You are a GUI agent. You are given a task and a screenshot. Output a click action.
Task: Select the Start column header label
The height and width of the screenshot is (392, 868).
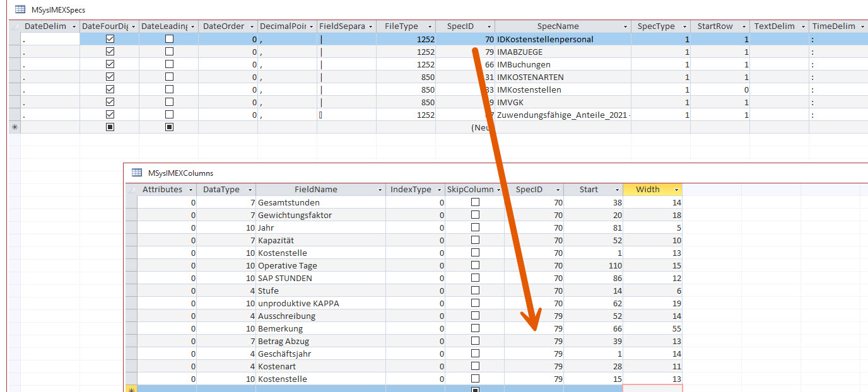(589, 190)
